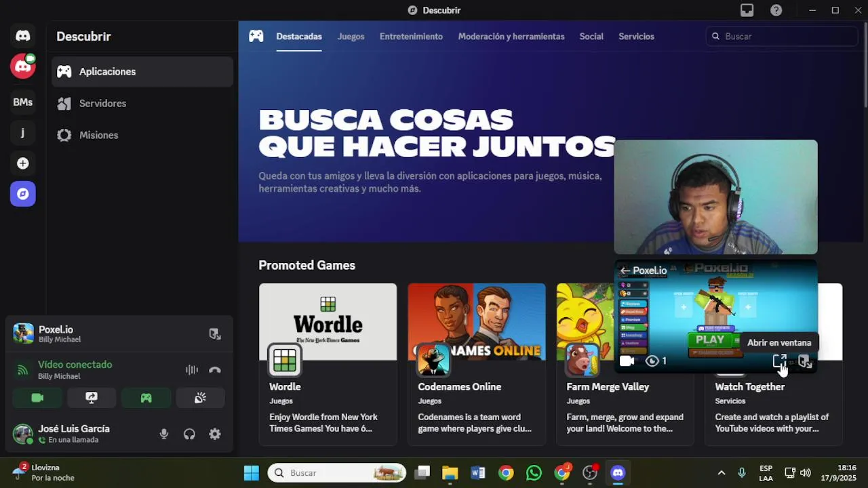Disconnect from the call
This screenshot has height=488, width=868.
215,369
